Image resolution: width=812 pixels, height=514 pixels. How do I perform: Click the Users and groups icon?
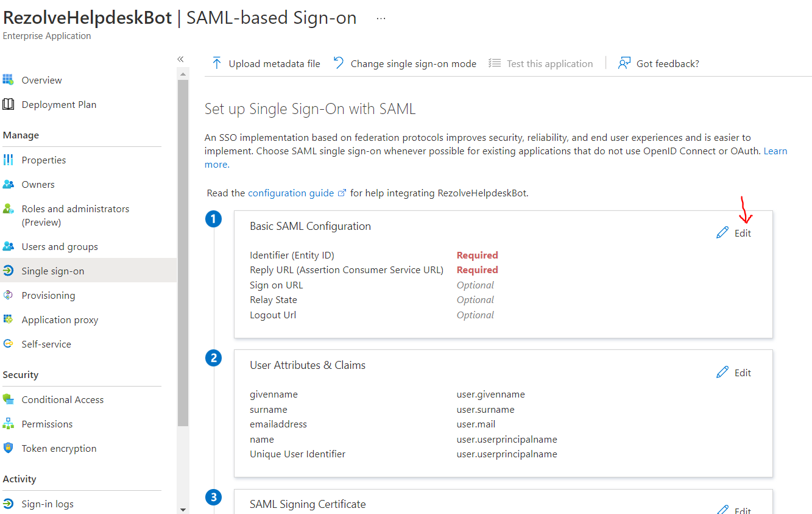point(8,246)
